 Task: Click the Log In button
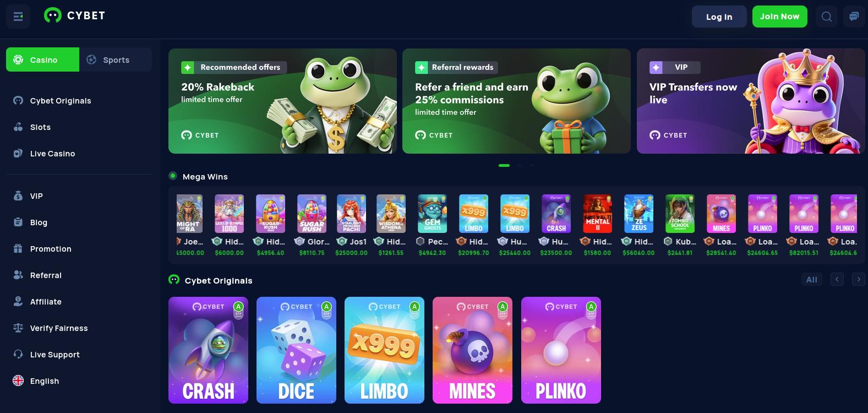point(719,17)
